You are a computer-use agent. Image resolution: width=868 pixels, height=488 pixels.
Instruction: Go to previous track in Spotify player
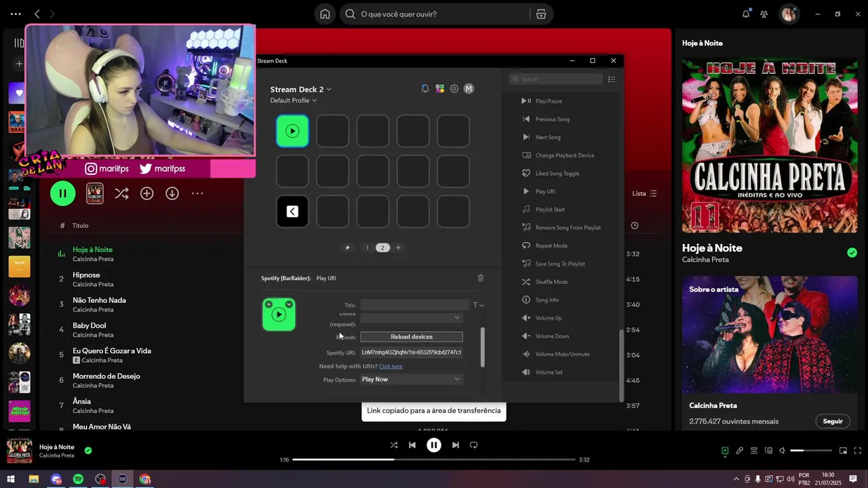click(412, 445)
